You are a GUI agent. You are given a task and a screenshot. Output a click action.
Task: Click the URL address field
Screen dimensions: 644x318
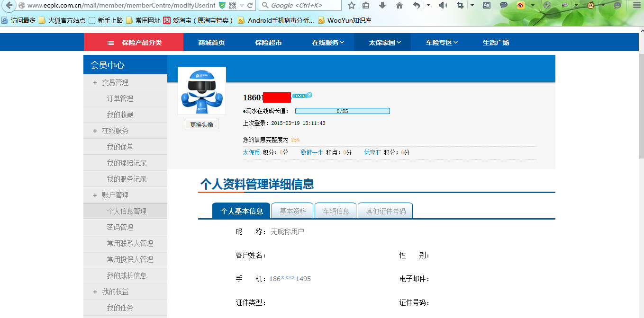121,5
